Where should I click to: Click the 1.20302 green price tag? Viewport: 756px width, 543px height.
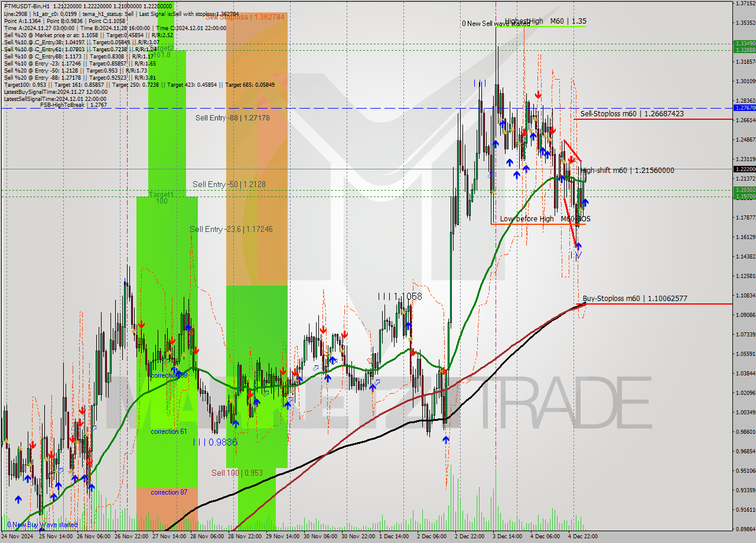[744, 190]
